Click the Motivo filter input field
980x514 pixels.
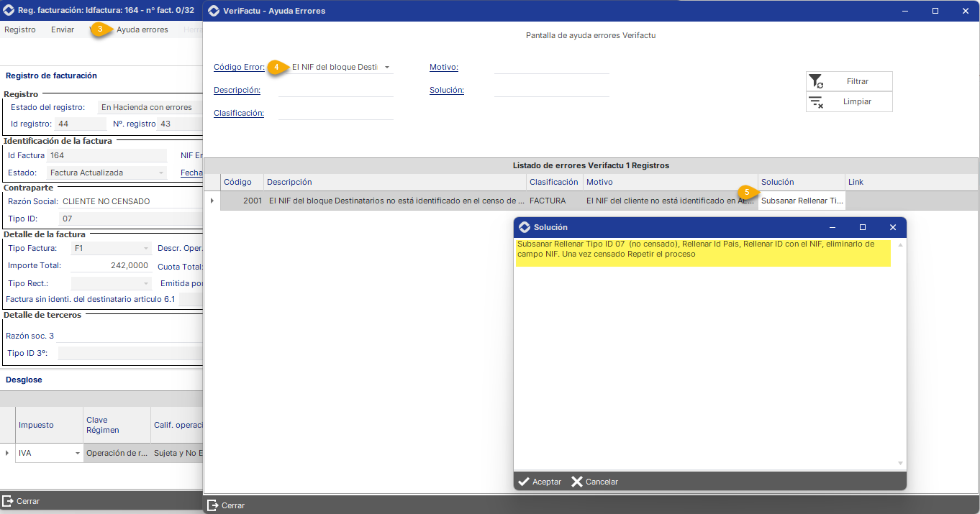[x=552, y=67]
